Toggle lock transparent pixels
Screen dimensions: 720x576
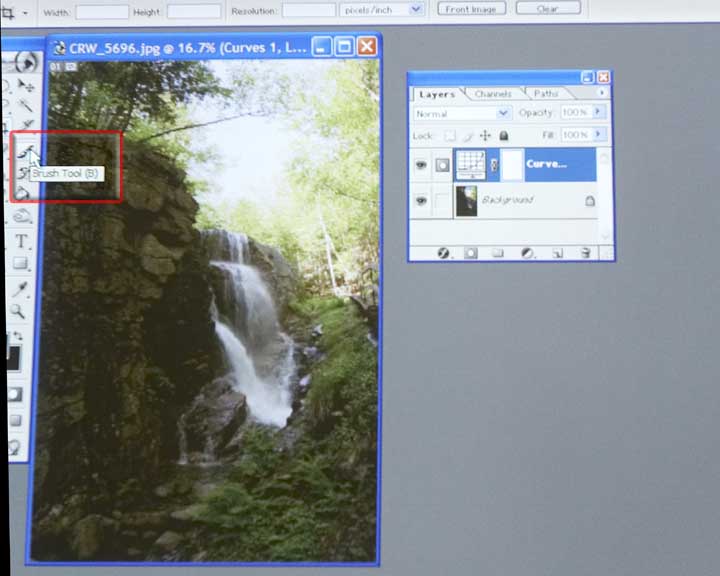click(450, 136)
